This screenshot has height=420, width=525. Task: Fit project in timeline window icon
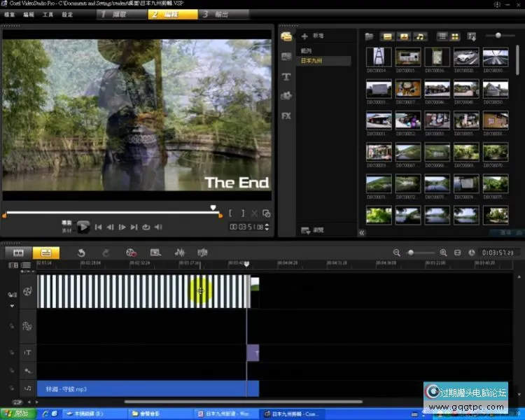pyautogui.click(x=457, y=252)
